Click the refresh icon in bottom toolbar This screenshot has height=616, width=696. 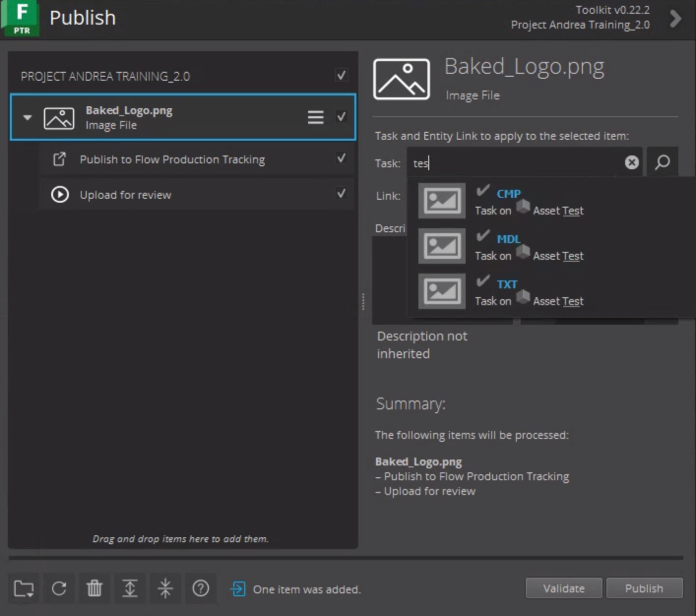click(x=59, y=588)
